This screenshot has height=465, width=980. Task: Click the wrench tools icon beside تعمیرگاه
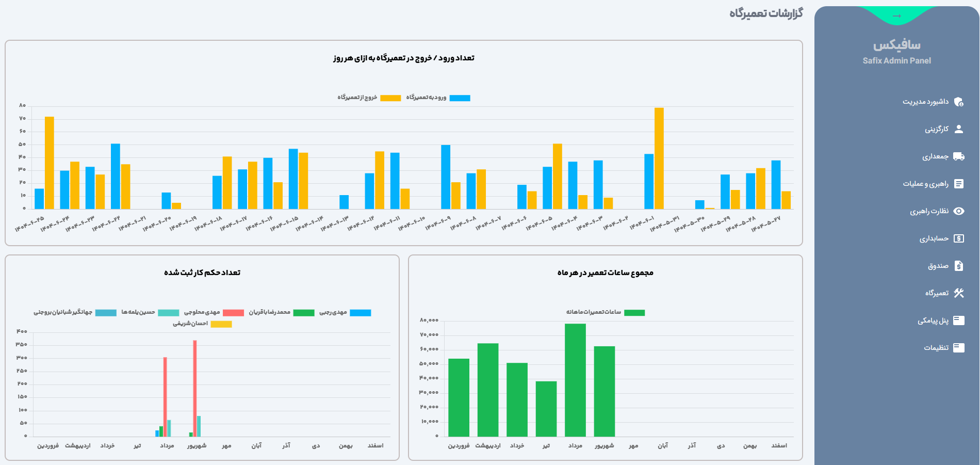tap(958, 293)
